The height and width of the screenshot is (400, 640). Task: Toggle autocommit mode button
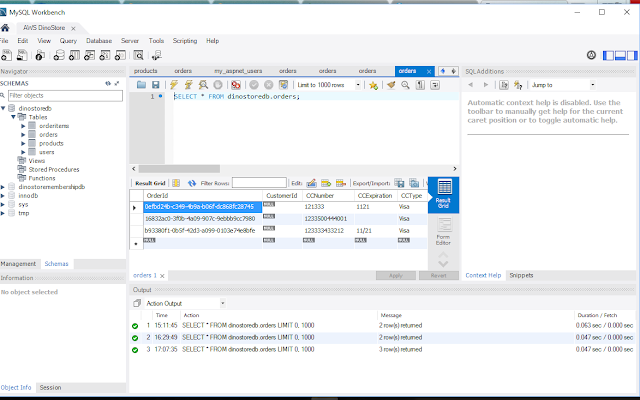(283, 85)
